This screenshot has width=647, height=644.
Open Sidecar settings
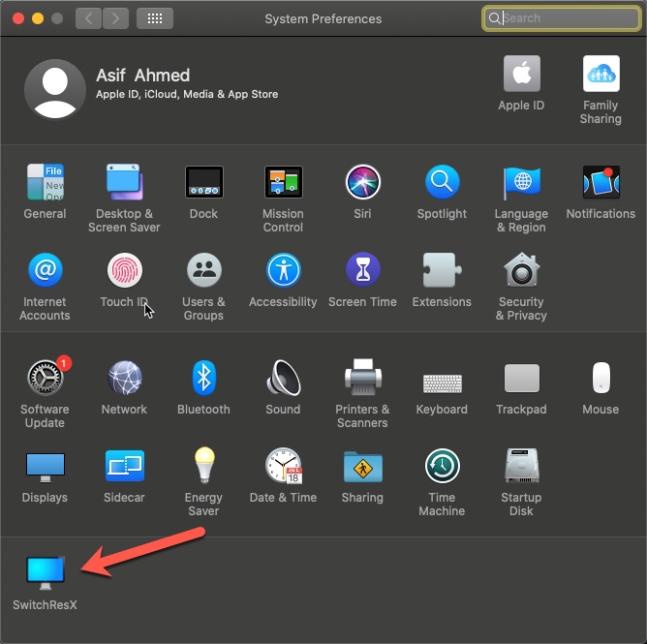125,466
